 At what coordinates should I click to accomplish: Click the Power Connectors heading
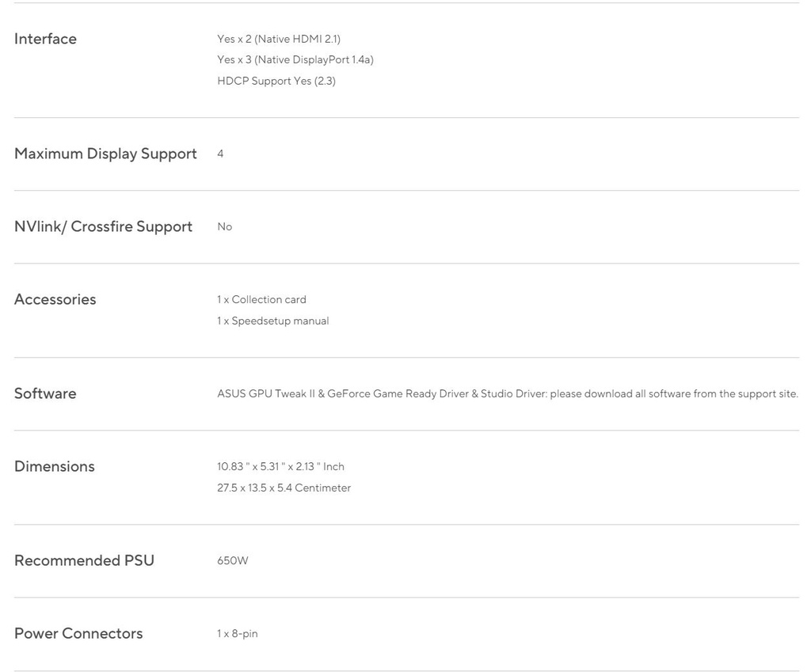click(x=78, y=633)
